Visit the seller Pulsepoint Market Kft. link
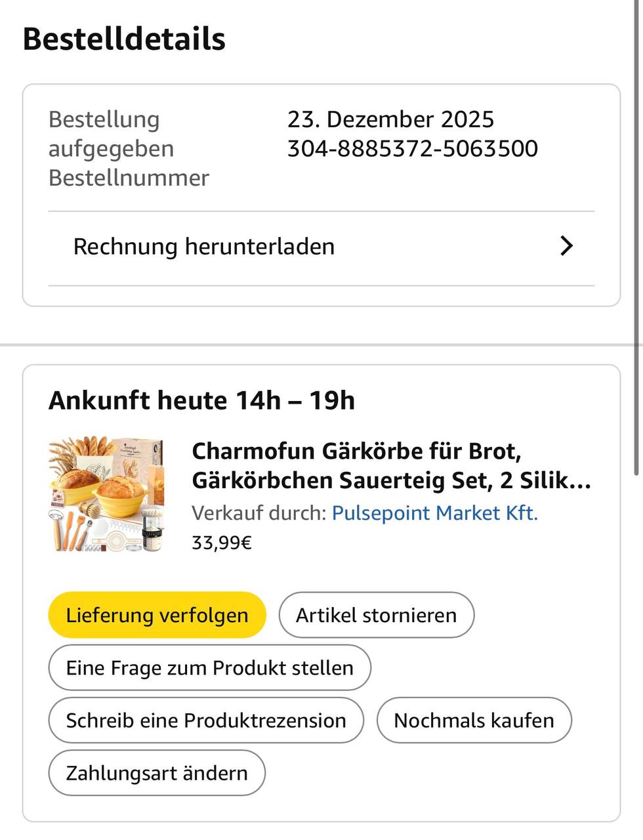 pyautogui.click(x=434, y=513)
